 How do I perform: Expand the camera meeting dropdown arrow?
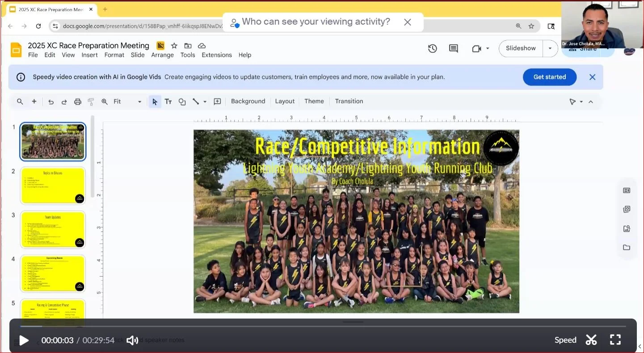coord(488,48)
